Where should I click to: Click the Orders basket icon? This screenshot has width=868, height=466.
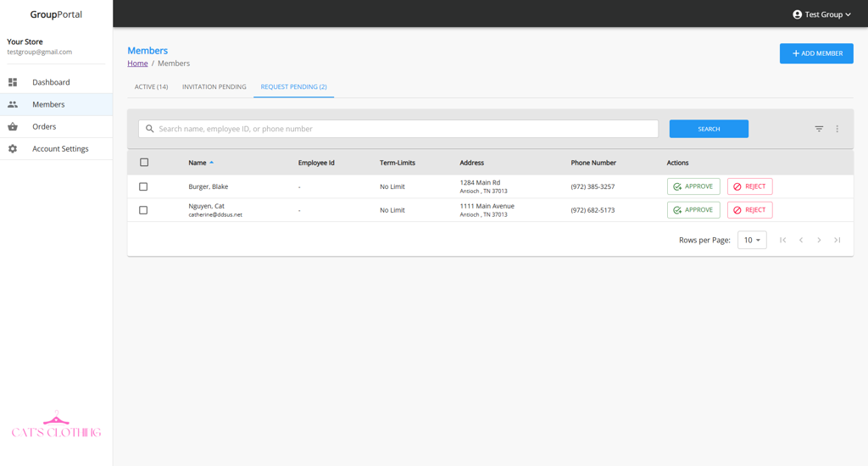coord(13,126)
